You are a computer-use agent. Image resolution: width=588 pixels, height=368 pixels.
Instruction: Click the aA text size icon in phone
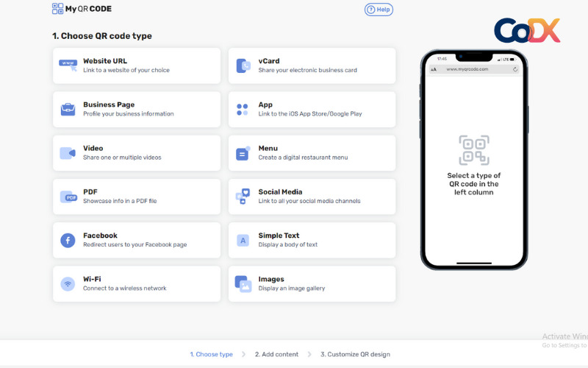coord(434,69)
